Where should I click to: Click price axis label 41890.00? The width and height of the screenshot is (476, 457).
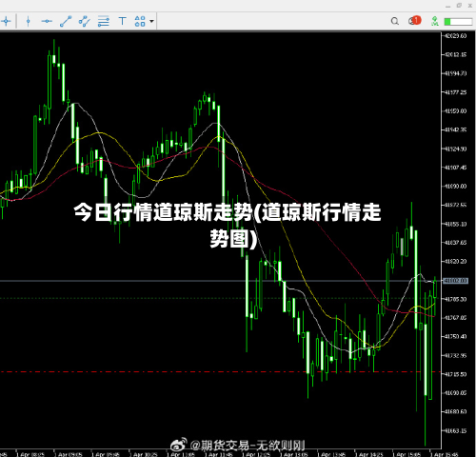pos(455,187)
